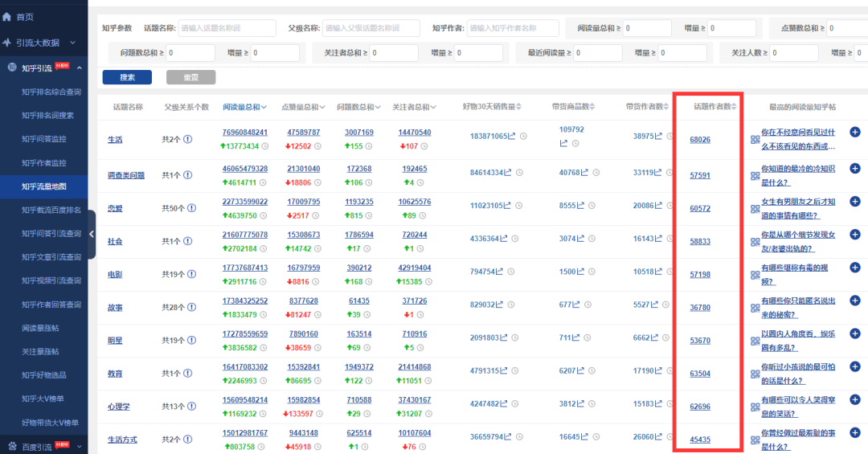The image size is (868, 454).
Task: Click the plus icon in 生活 row
Action: pyautogui.click(x=855, y=132)
